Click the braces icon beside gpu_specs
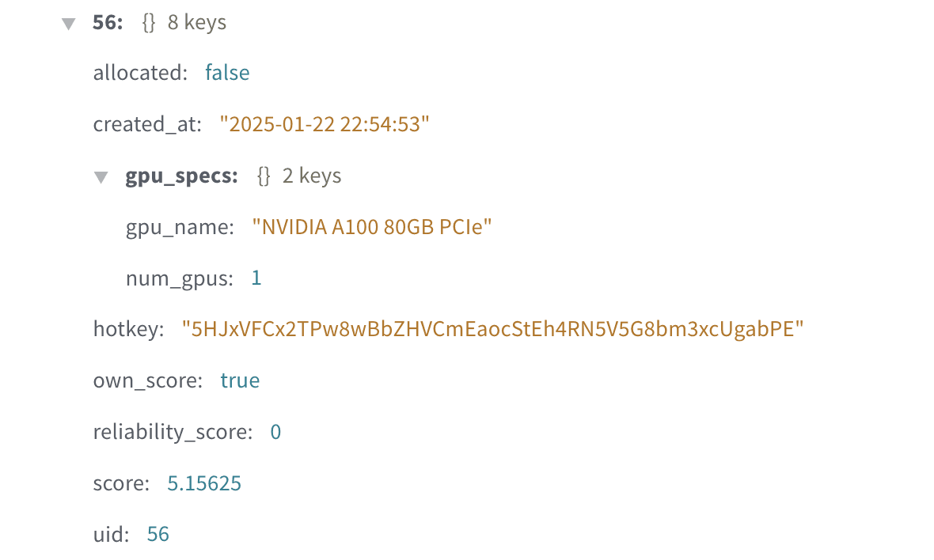934x560 pixels. (264, 176)
